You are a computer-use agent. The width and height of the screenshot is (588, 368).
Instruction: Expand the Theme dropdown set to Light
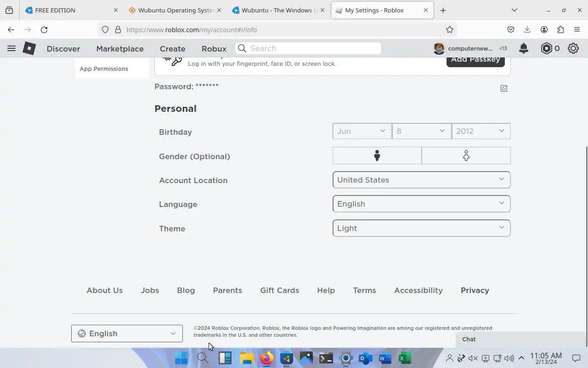[421, 228]
